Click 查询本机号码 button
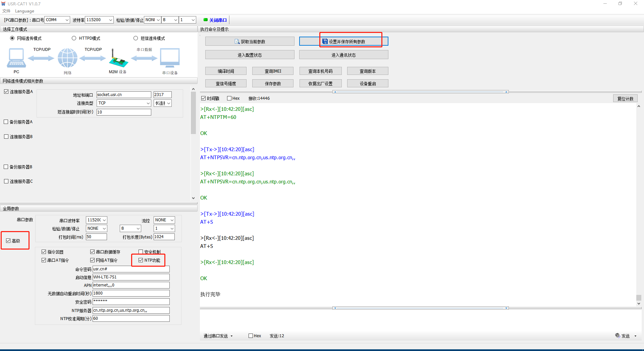Screen dimensions: 644x351 [x=320, y=71]
